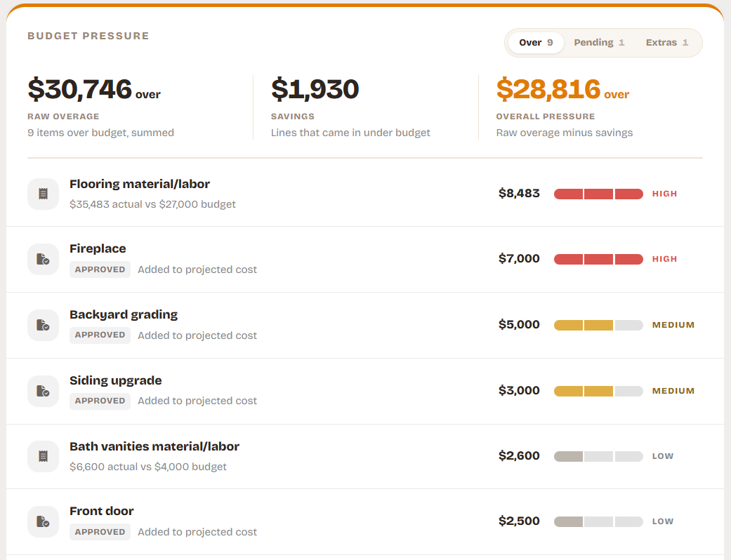This screenshot has height=560, width=731.
Task: Click the $2,600 Bath vanities amount
Action: tap(519, 455)
